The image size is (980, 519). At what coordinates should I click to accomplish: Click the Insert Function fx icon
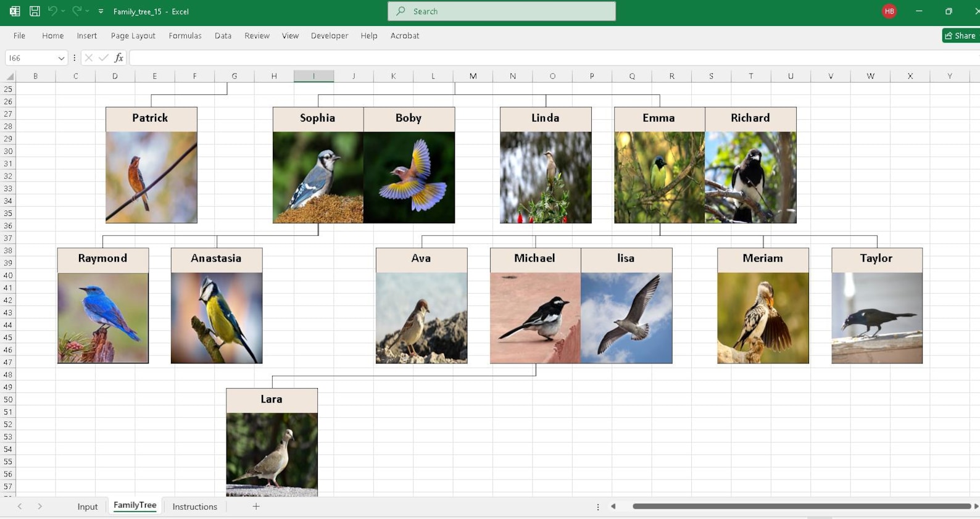(x=118, y=58)
